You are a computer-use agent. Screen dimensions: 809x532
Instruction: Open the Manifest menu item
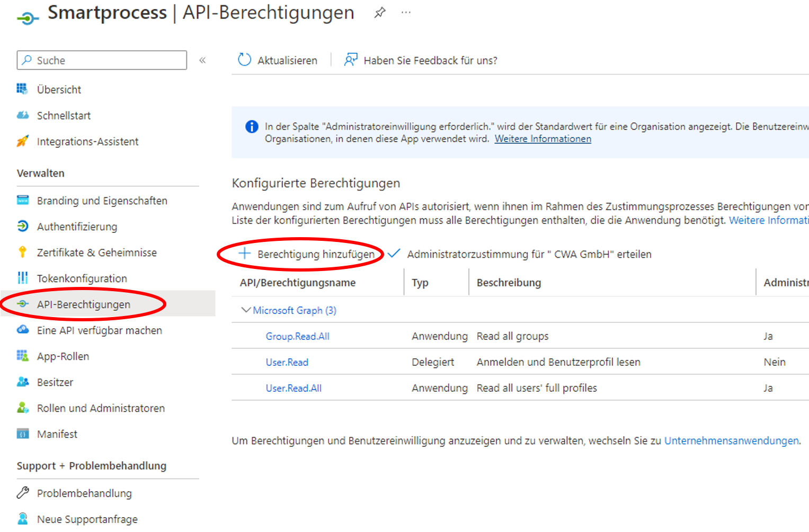point(57,434)
